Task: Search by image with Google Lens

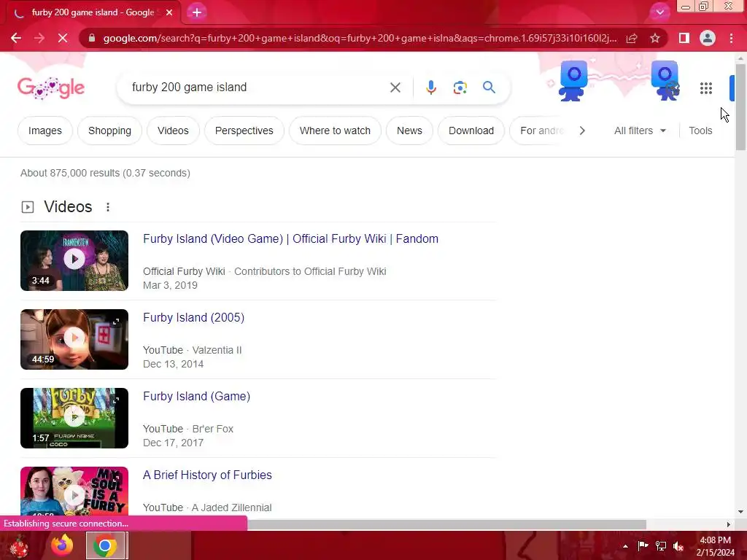Action: [x=460, y=87]
